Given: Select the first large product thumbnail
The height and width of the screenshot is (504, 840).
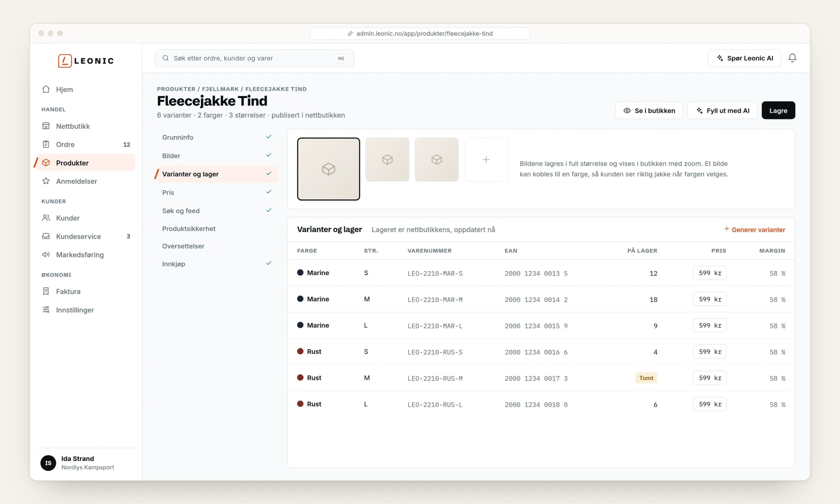Looking at the screenshot, I should pyautogui.click(x=329, y=169).
